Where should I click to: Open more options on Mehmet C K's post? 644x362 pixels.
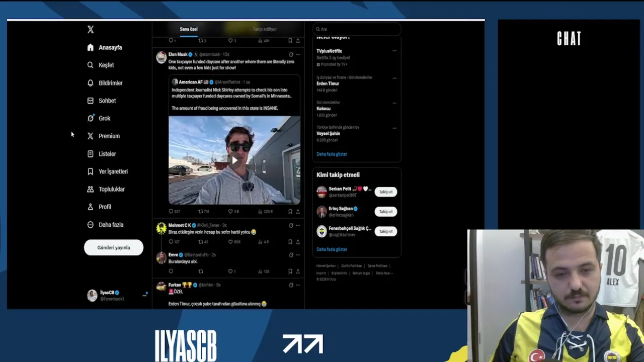pos(298,225)
